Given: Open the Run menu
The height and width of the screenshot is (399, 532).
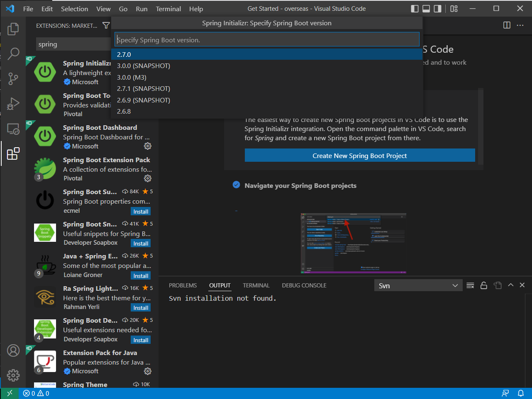Looking at the screenshot, I should click(x=142, y=9).
